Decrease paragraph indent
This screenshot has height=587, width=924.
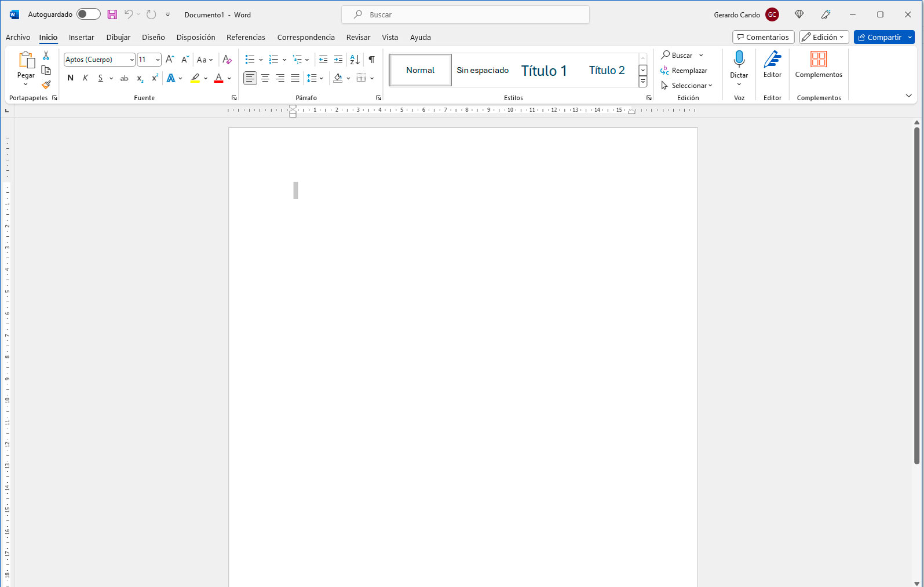[x=323, y=59]
